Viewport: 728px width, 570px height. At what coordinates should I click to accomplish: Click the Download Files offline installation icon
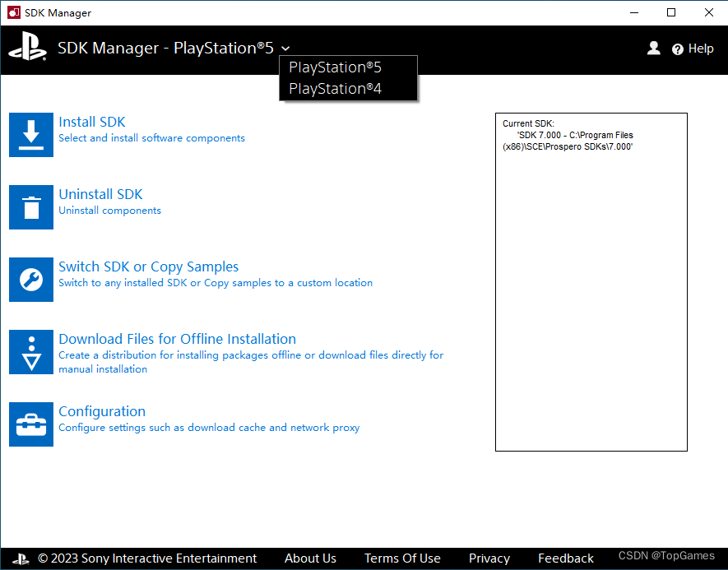point(31,352)
